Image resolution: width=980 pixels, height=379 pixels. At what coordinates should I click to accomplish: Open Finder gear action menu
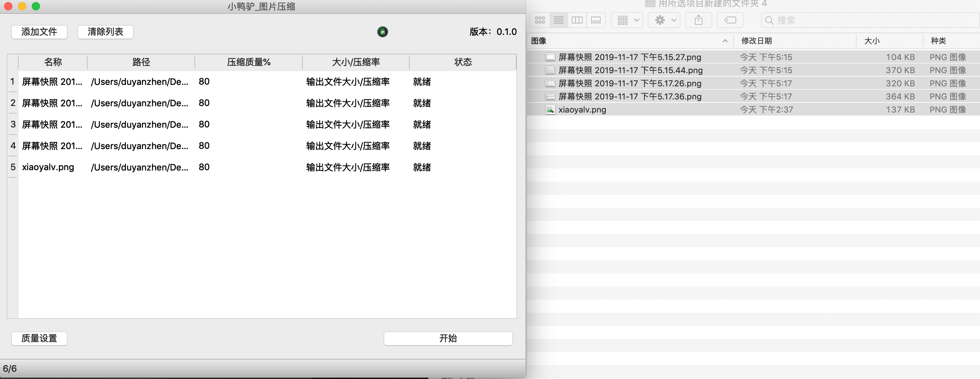click(x=664, y=20)
